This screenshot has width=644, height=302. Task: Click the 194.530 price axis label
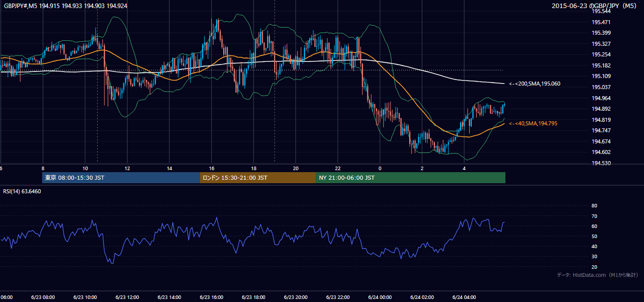(x=601, y=163)
